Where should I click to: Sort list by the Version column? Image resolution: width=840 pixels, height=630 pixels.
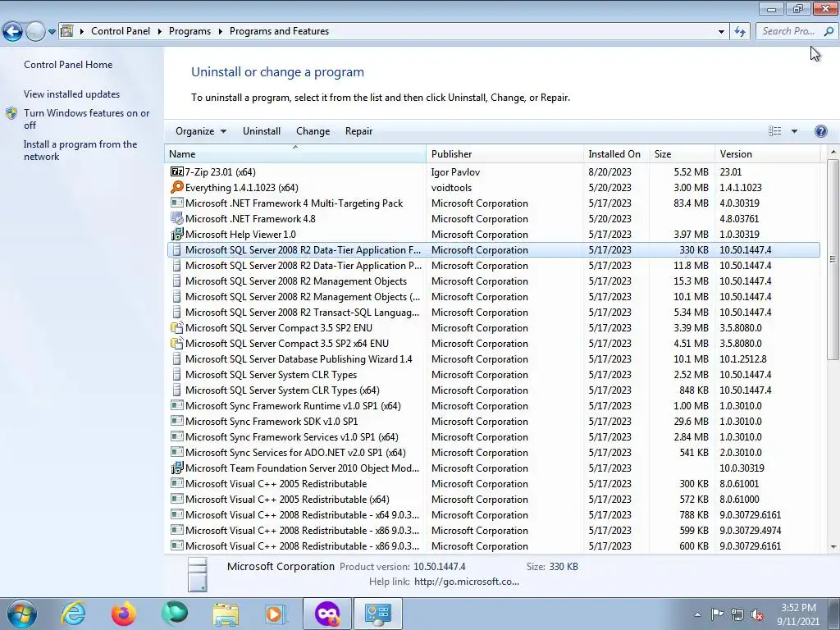[x=768, y=153]
